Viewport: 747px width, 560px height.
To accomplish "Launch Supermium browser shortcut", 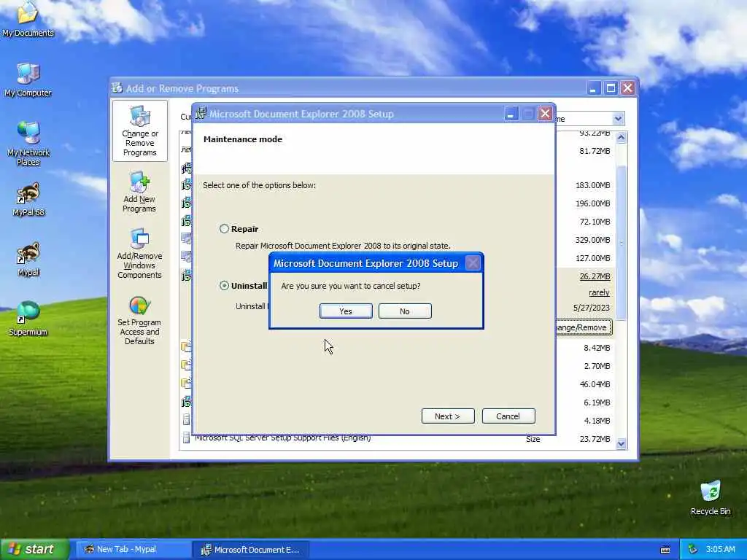I will click(28, 319).
